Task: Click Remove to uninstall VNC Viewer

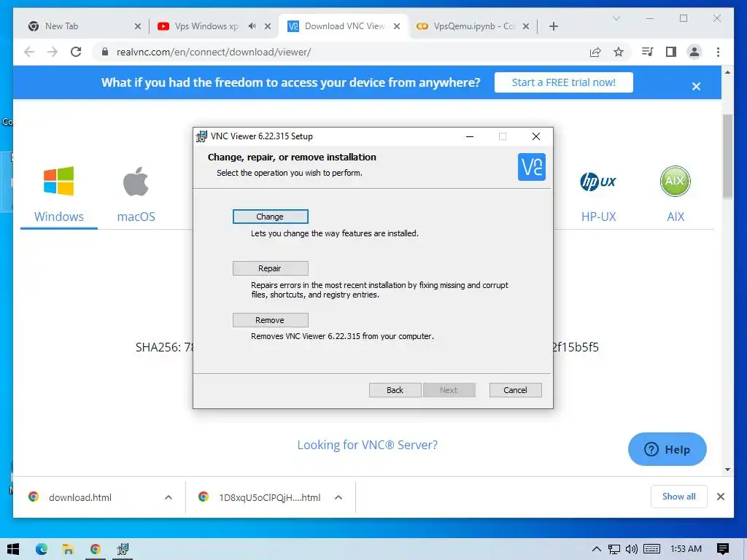Action: pos(270,320)
